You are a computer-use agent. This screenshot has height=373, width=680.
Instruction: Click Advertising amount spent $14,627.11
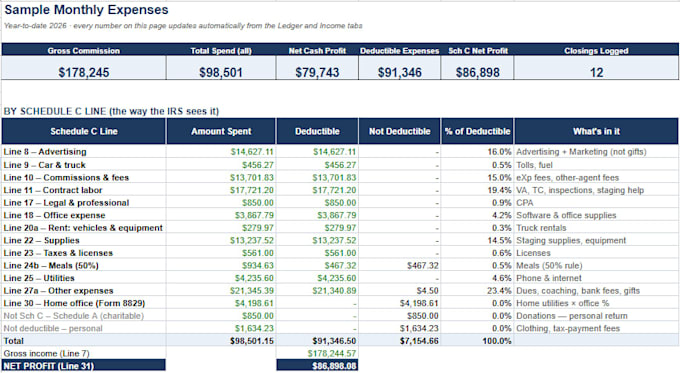[252, 152]
